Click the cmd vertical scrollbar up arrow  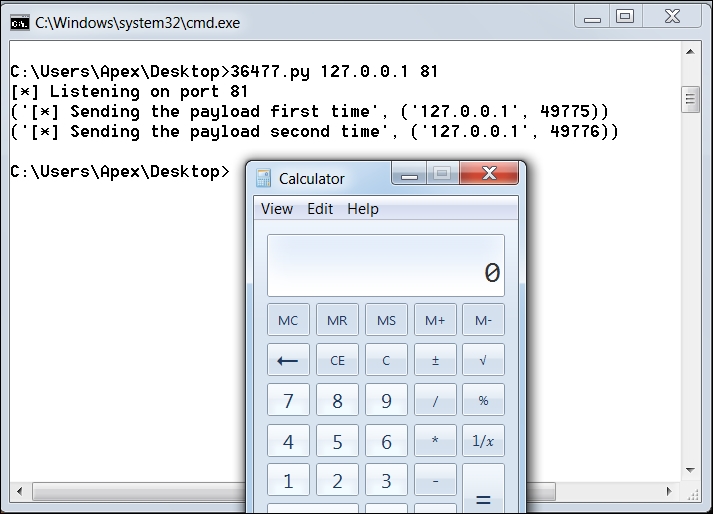click(x=690, y=51)
